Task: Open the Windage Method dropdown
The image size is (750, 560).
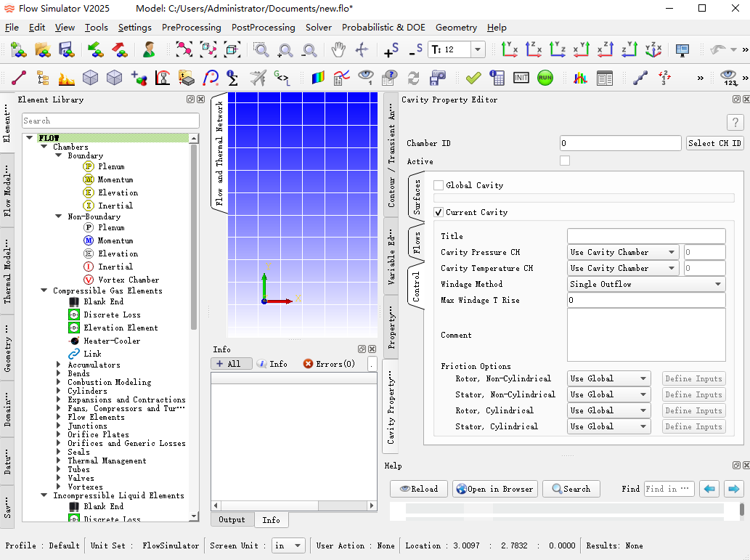Action: [x=645, y=284]
